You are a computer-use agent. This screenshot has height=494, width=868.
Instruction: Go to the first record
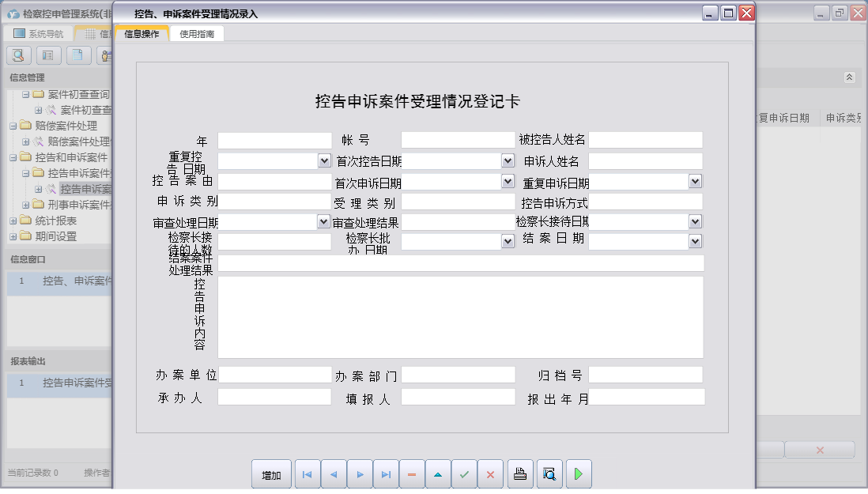pyautogui.click(x=308, y=474)
